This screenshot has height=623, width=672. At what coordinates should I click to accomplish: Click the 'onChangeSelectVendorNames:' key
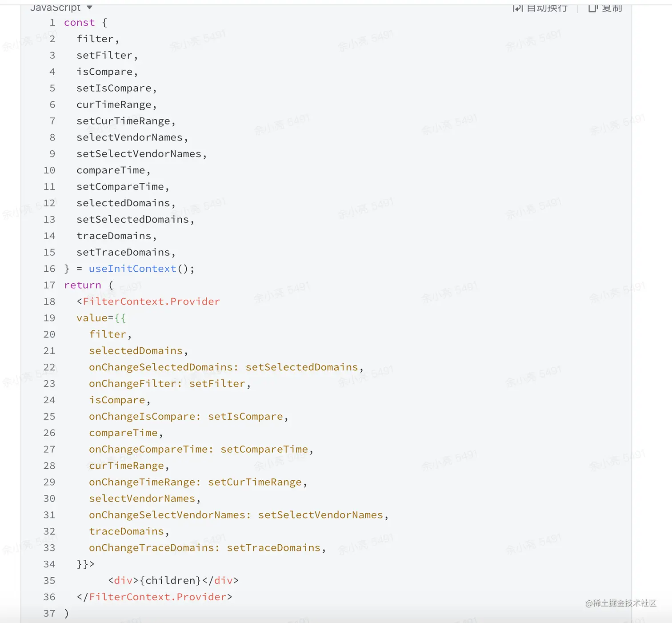click(x=170, y=515)
